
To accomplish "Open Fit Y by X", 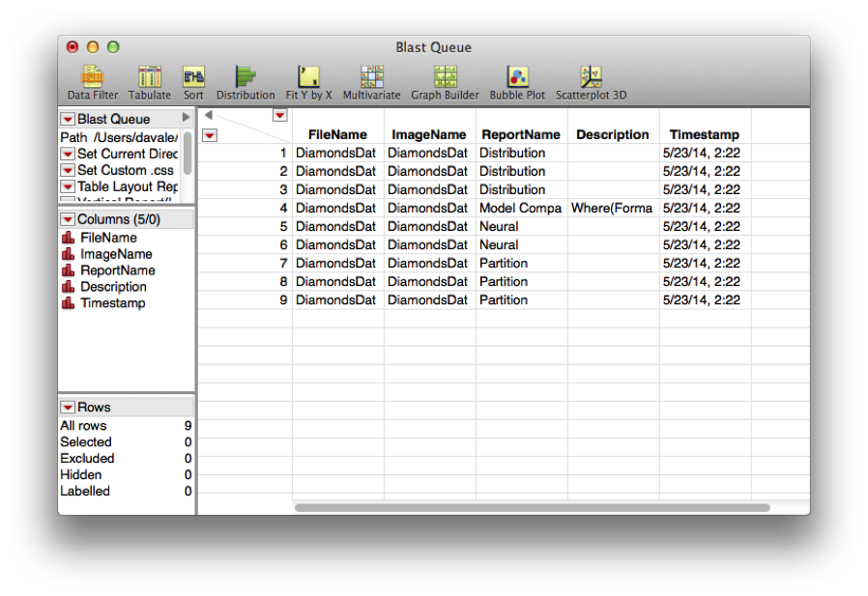I will click(308, 81).
